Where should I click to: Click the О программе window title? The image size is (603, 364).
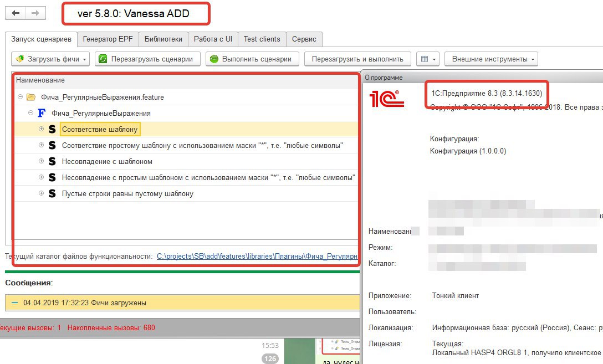click(x=384, y=78)
